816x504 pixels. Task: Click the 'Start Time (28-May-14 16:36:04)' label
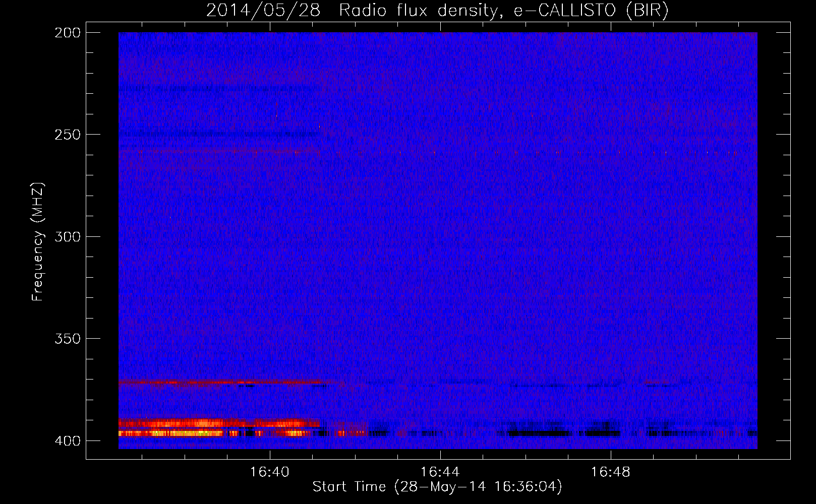click(437, 487)
